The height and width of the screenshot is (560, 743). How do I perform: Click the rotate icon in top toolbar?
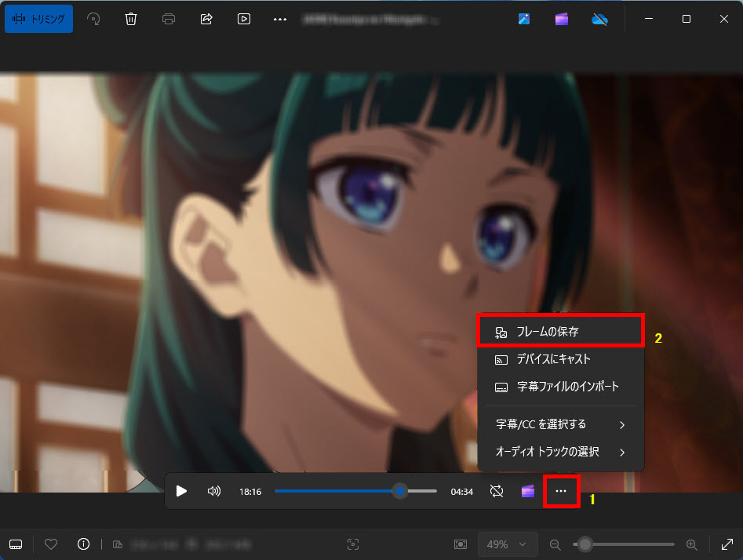[x=93, y=19]
